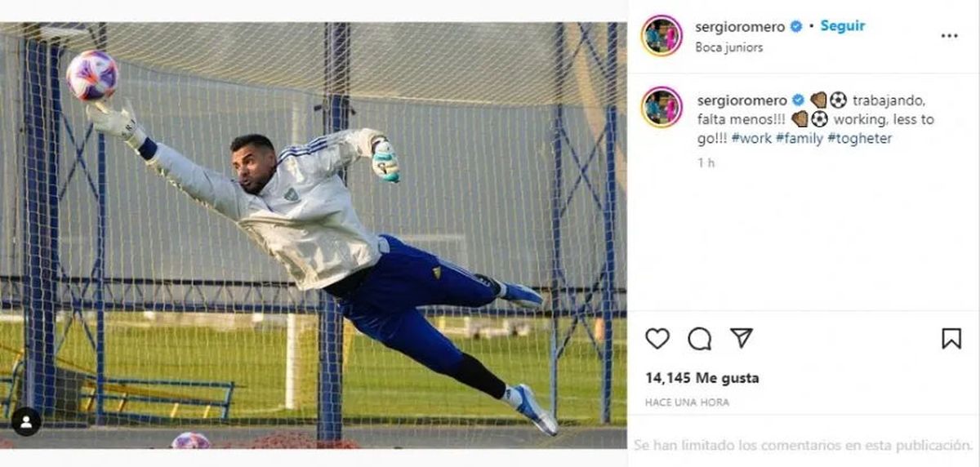Open the three-dot more options menu
This screenshot has height=467, width=980.
point(949,36)
